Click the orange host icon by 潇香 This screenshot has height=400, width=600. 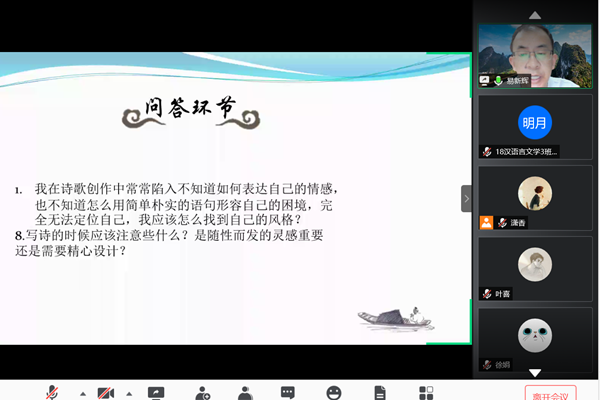point(487,223)
